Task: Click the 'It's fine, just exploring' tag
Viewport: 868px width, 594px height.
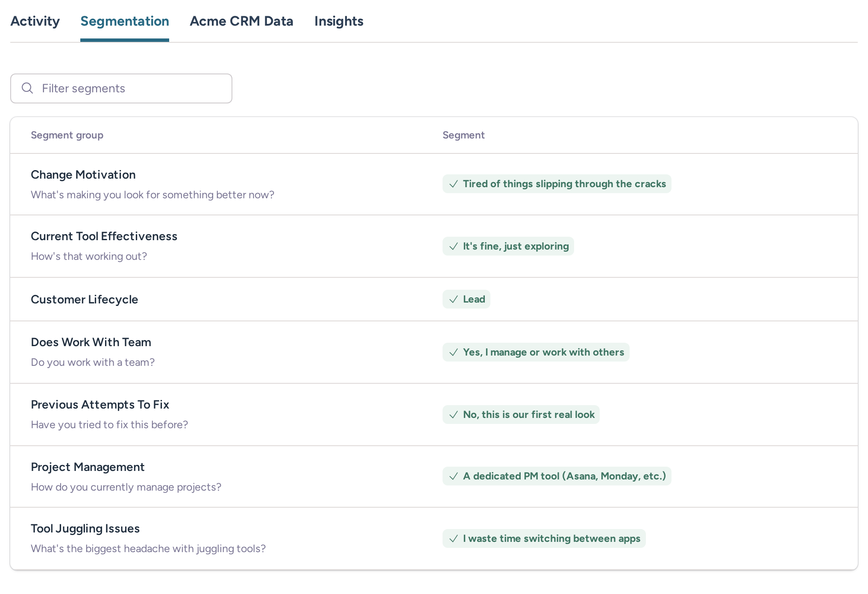Action: 508,246
